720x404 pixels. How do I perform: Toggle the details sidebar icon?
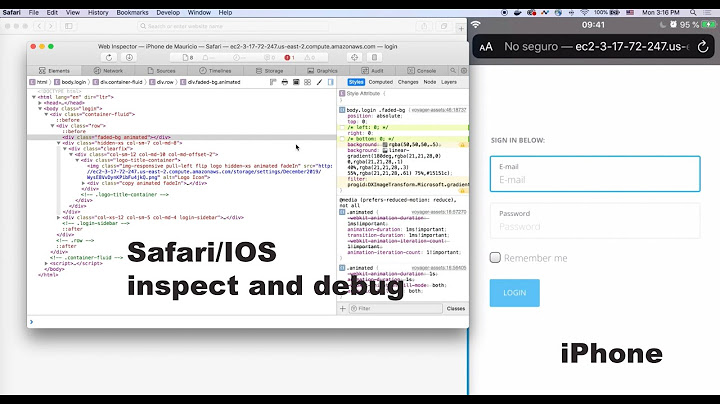(331, 82)
